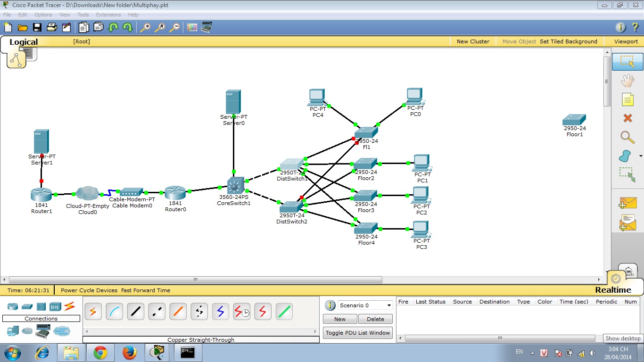Pick the Copper Straight-Through black cable

tap(136, 312)
